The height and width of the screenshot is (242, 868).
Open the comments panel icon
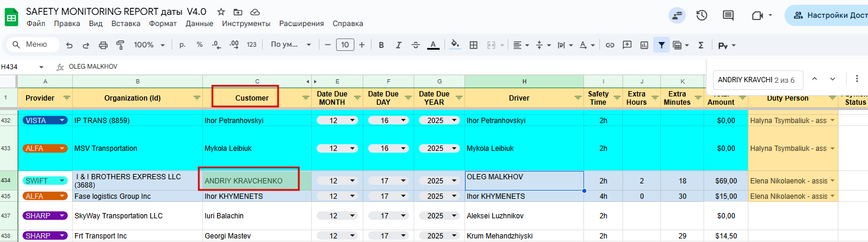pyautogui.click(x=728, y=15)
